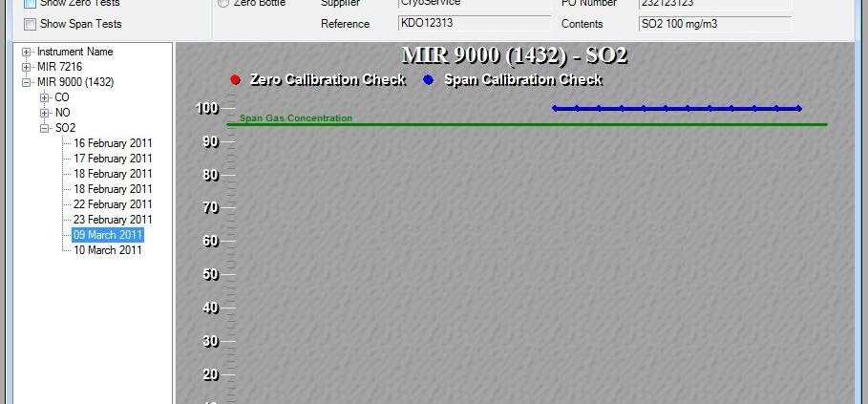
Task: Collapse the MIR 9000 (1432) node
Action: pyautogui.click(x=26, y=82)
